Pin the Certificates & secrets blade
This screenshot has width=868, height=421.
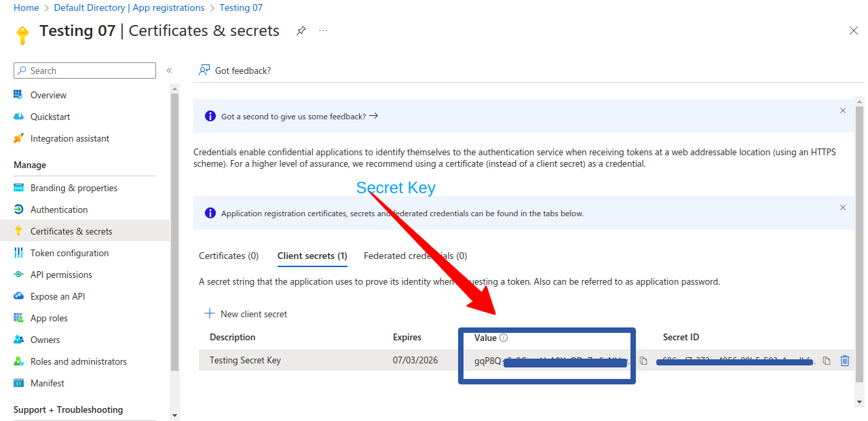(x=301, y=31)
